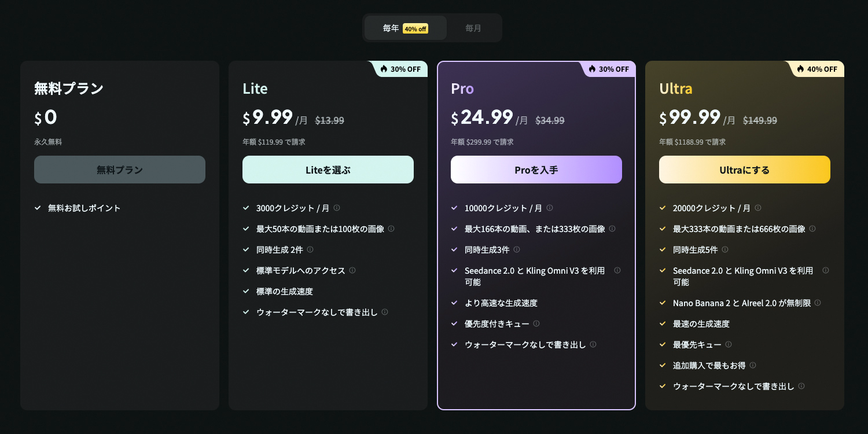
Task: Click info icon next to Nano Banana 2 と AIreel 2.0 が無制限
Action: 818,303
